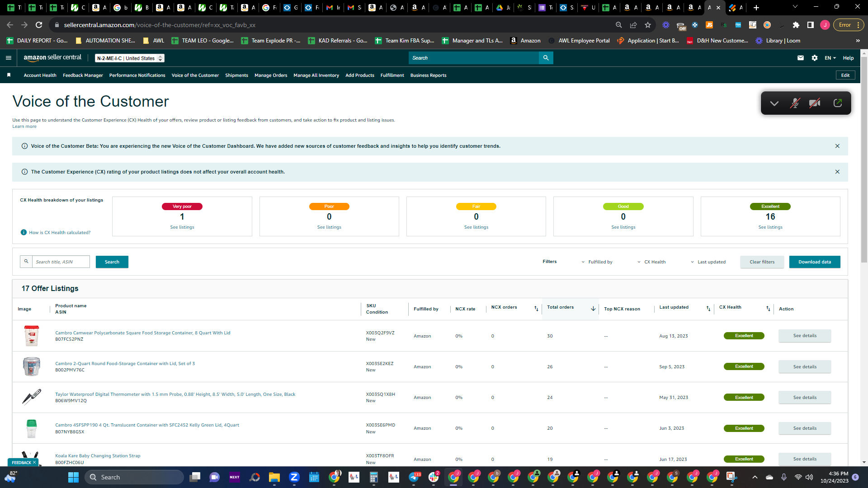Open the Learn more link
The width and height of the screenshot is (868, 488).
(24, 127)
